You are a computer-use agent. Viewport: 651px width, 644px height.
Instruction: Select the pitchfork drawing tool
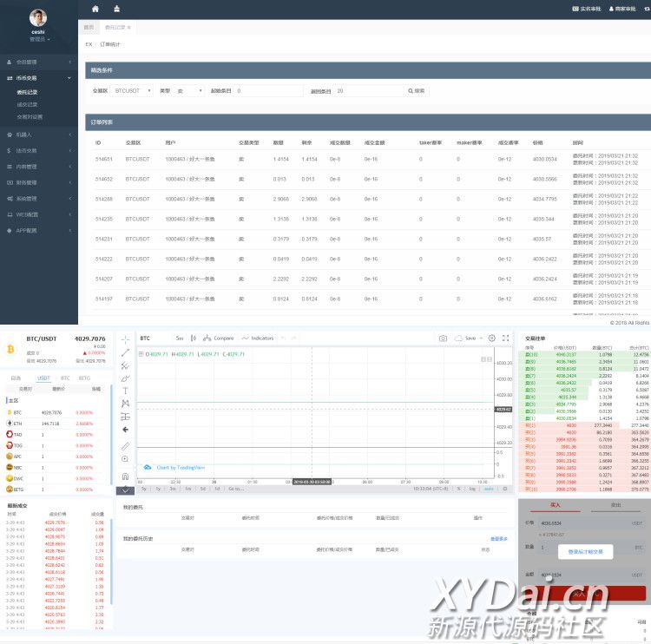125,365
